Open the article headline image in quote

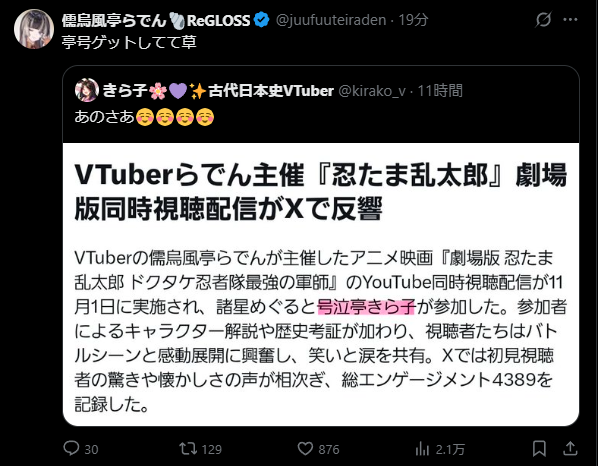point(321,284)
